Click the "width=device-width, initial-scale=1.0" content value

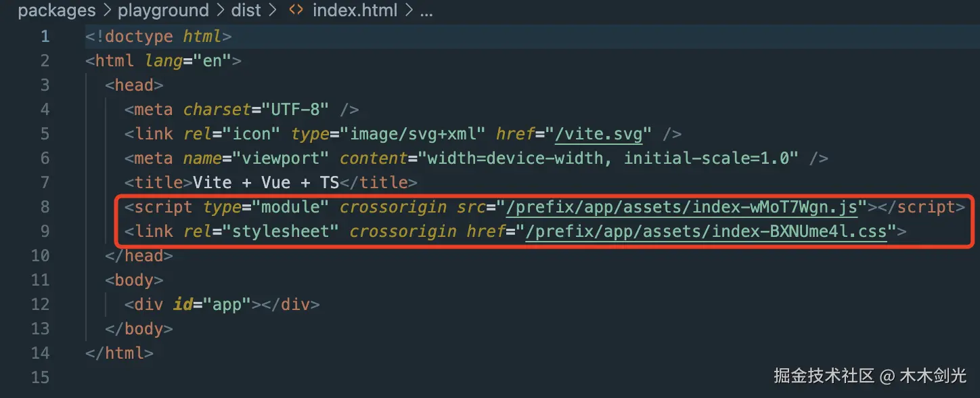point(608,158)
